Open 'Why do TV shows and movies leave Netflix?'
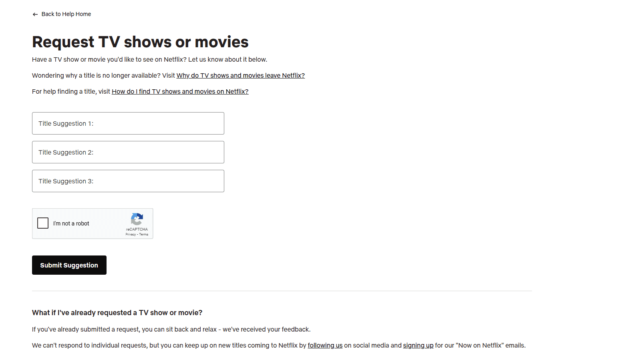640x364 pixels. [240, 75]
